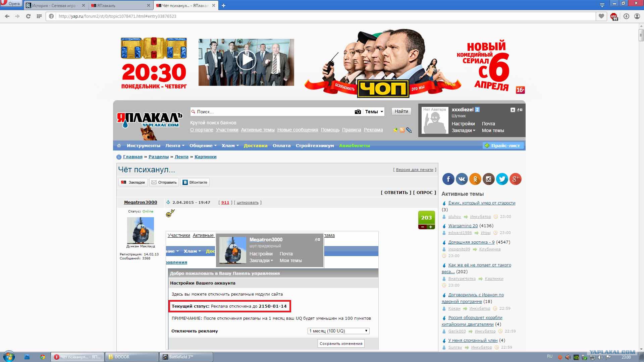Expand the Лента menu dropdown
The height and width of the screenshot is (362, 644).
pos(175,145)
